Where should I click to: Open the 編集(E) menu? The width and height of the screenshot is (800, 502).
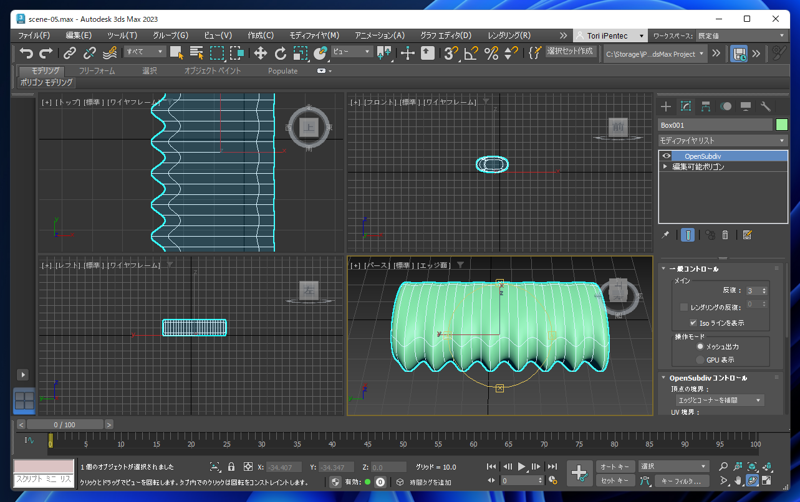[x=79, y=36]
